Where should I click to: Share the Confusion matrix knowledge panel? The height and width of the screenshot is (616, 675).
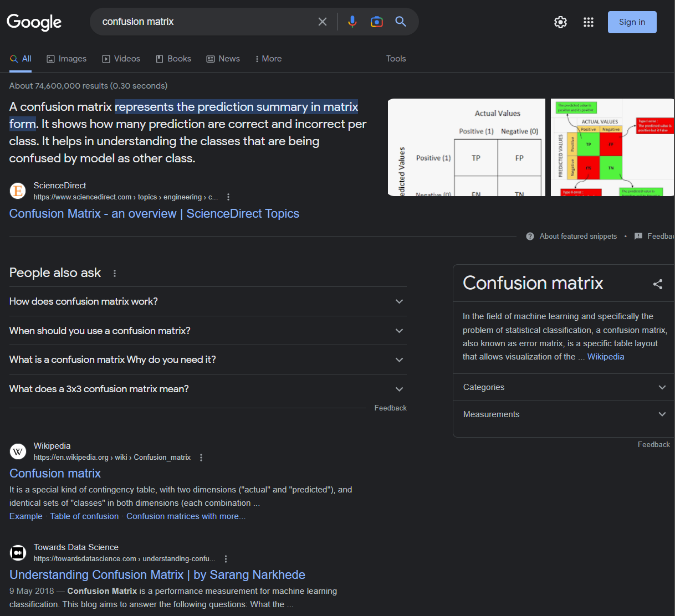click(658, 284)
